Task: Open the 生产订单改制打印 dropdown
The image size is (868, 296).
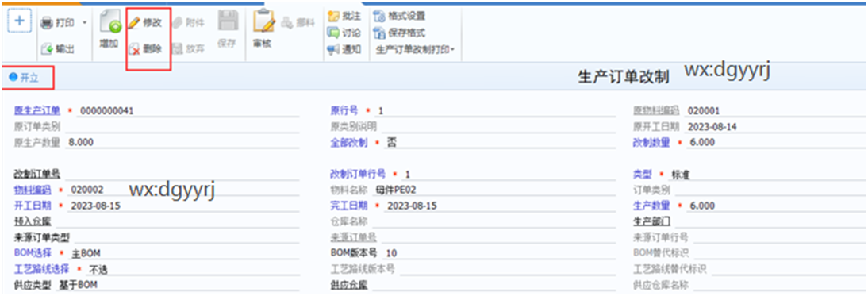Action: click(x=415, y=50)
